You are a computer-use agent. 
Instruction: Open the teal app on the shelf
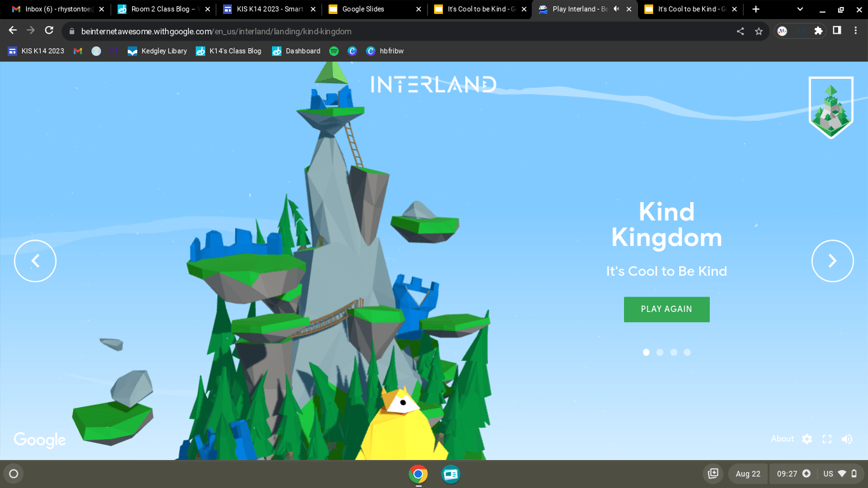[451, 474]
